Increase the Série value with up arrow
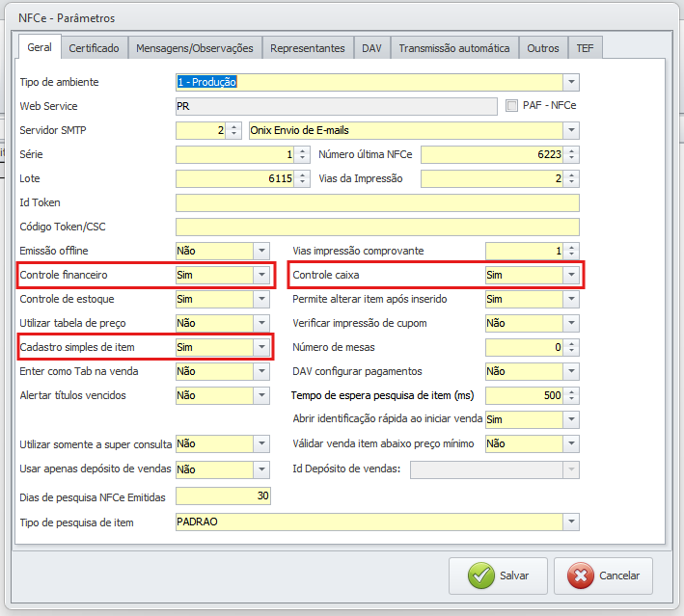The image size is (684, 616). (303, 150)
